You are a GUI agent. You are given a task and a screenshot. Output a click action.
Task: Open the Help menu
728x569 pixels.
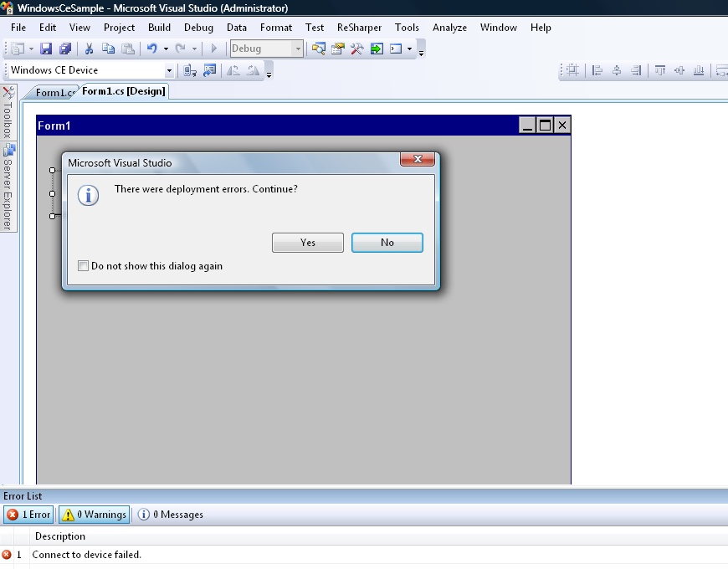click(541, 28)
